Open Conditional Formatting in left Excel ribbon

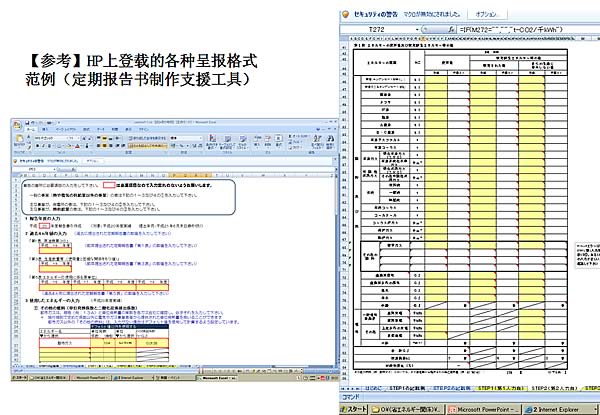[x=212, y=141]
